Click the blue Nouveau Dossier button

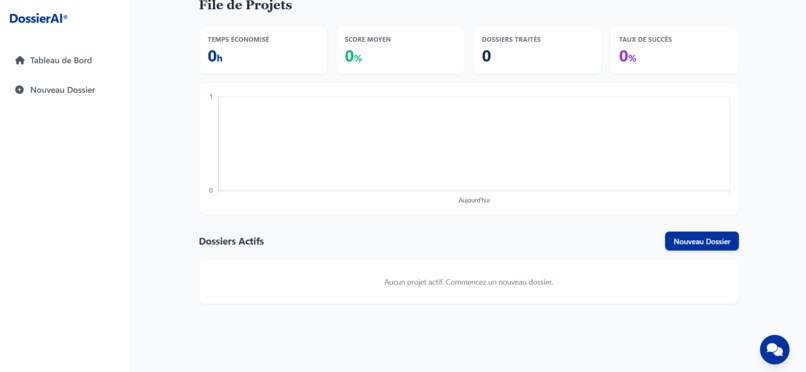702,241
